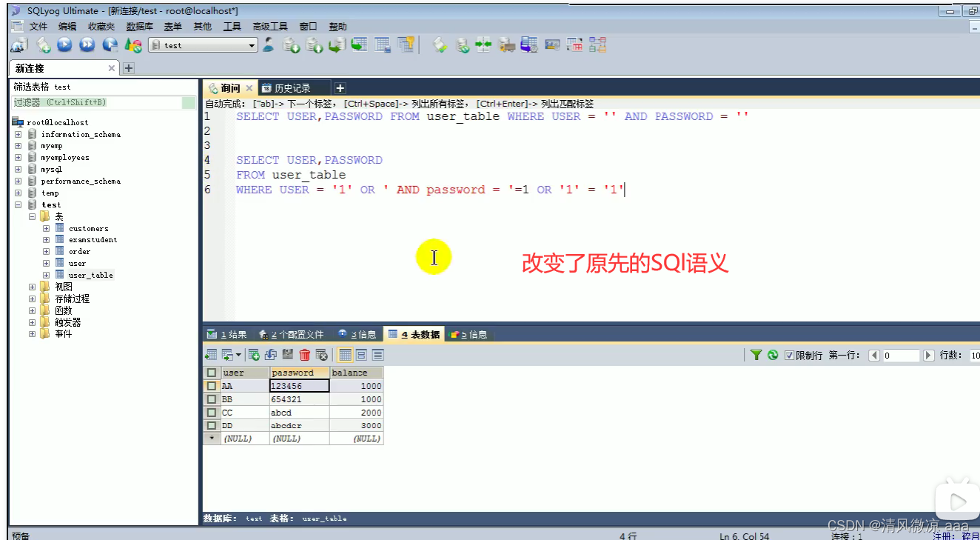Open the 编辑 menu
Viewport: 980px width, 540px height.
point(67,27)
